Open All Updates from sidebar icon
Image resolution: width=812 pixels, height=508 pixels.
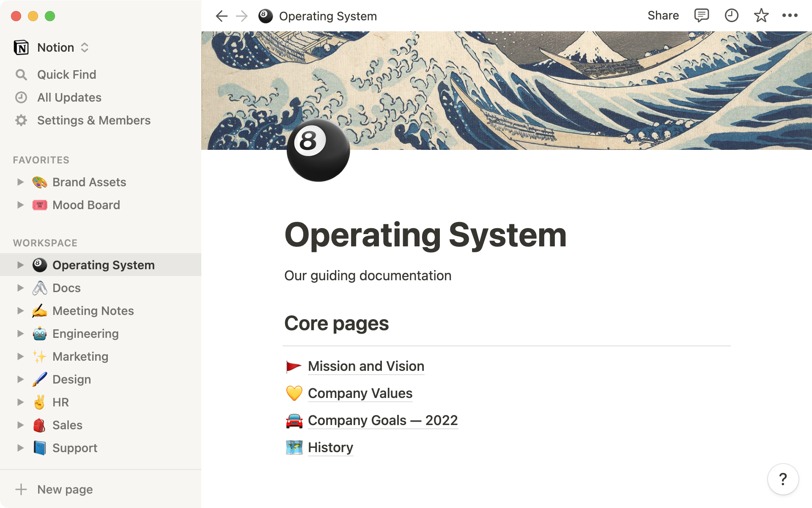(x=21, y=97)
